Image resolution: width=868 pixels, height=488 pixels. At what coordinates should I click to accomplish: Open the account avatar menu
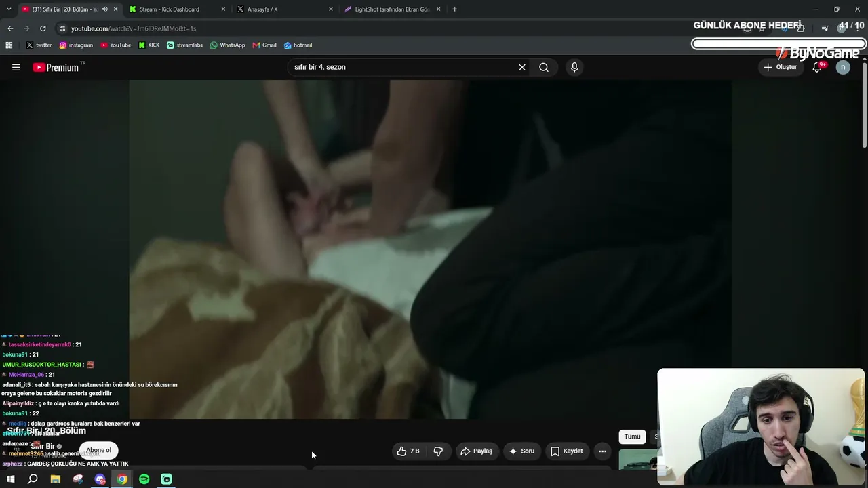coord(843,67)
